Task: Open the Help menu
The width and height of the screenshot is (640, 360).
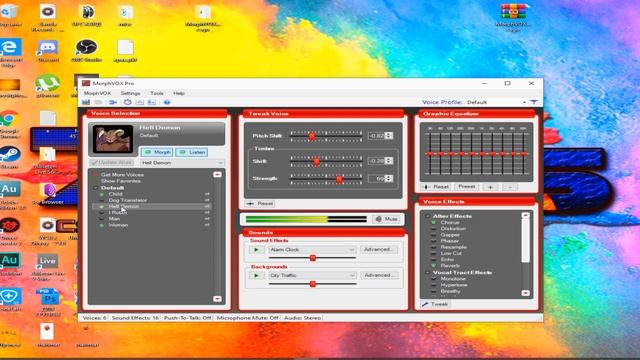Action: (x=179, y=93)
